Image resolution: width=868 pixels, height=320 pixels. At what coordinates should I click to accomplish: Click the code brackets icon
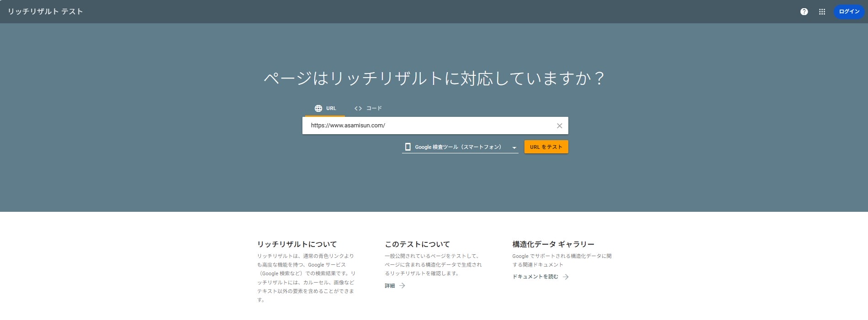pyautogui.click(x=358, y=109)
